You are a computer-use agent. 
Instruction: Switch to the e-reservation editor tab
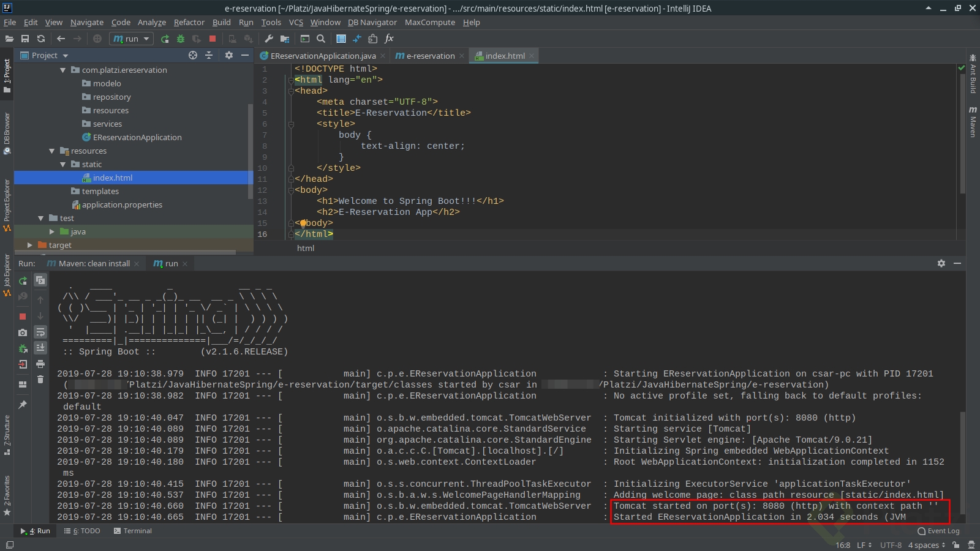click(429, 56)
